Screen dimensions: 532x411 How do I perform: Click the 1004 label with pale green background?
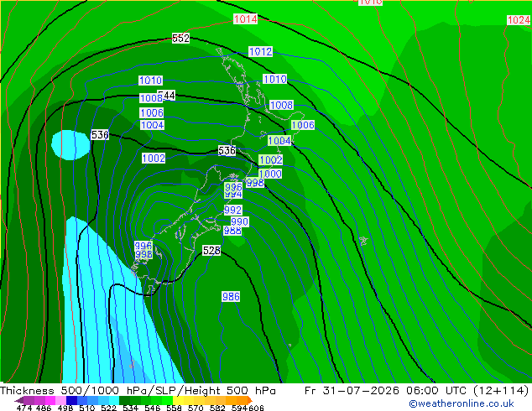point(279,141)
